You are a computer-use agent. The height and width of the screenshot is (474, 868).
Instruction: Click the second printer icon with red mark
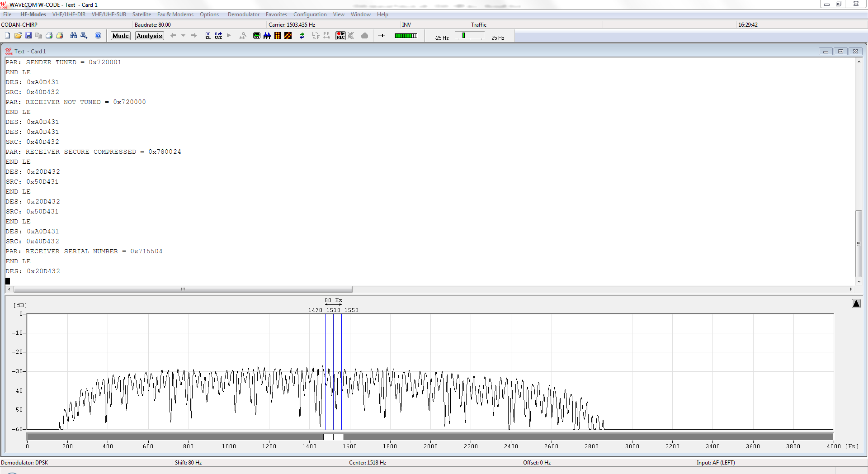(60, 36)
